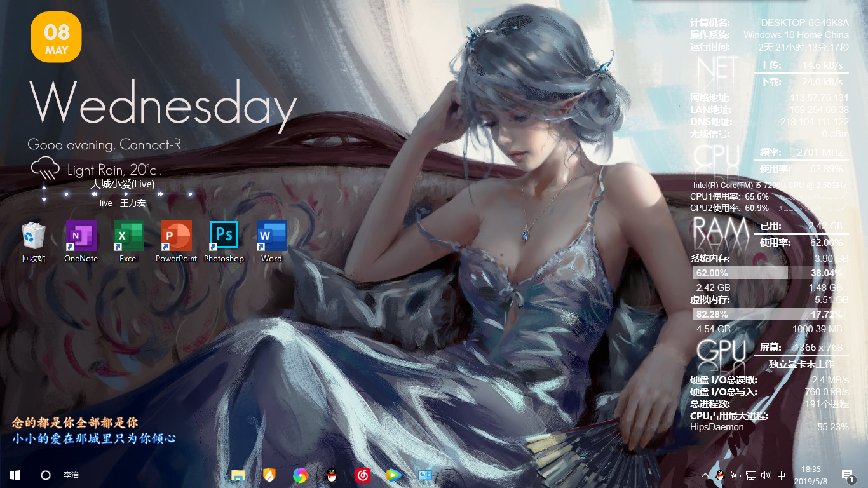Image resolution: width=868 pixels, height=488 pixels.
Task: Click the lyric line 念的都是你全部都是你
Action: (75, 423)
